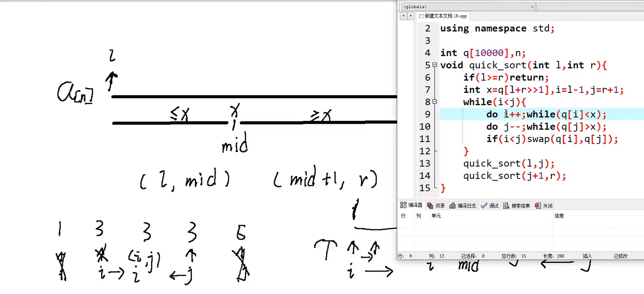This screenshot has width=644, height=294.
Task: Place cursor in 'if(l>=r)return;' line
Action: (506, 77)
